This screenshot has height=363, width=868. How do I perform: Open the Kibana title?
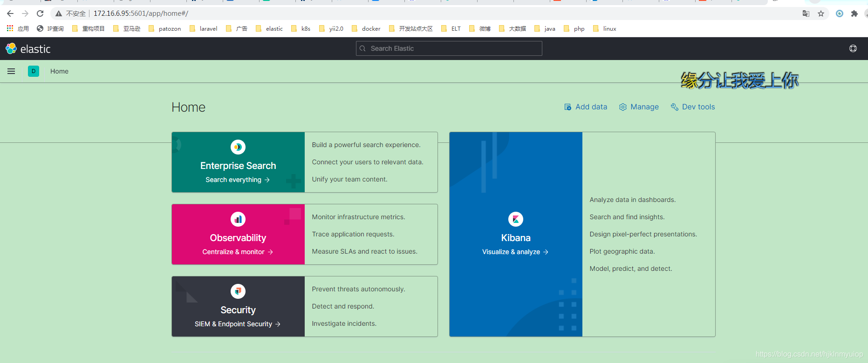pyautogui.click(x=516, y=238)
